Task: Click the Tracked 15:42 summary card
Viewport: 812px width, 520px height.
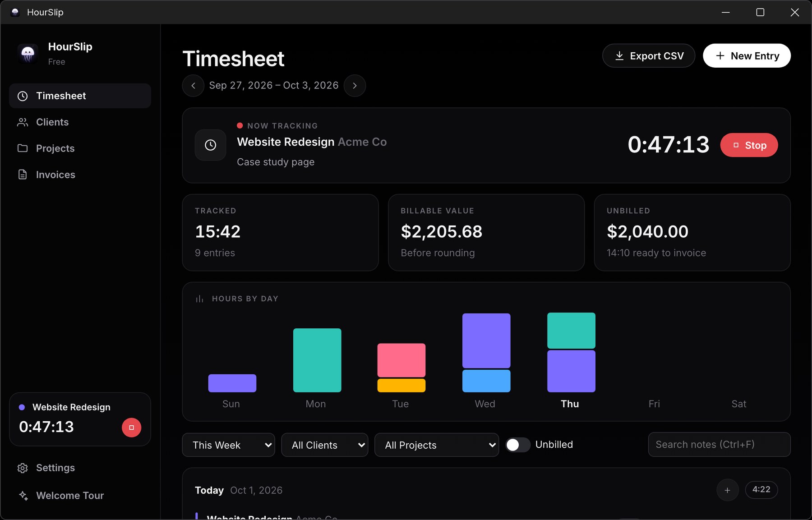Action: click(280, 233)
